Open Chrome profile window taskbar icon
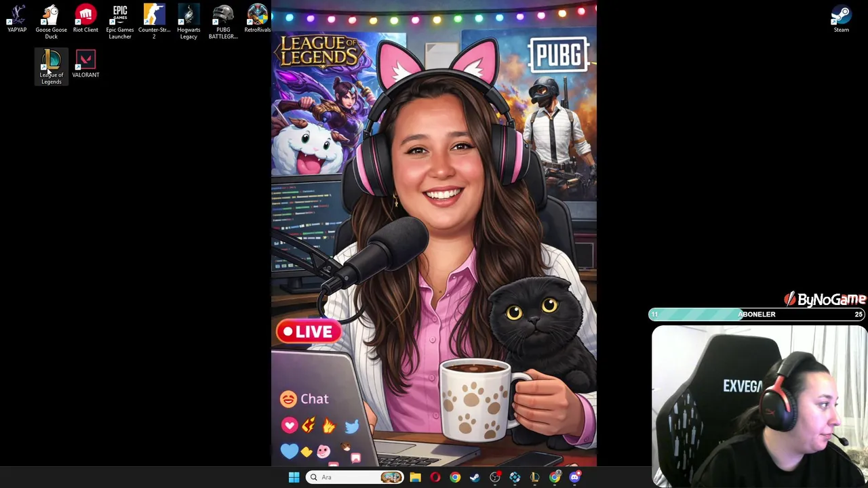This screenshot has width=868, height=488. [x=555, y=477]
